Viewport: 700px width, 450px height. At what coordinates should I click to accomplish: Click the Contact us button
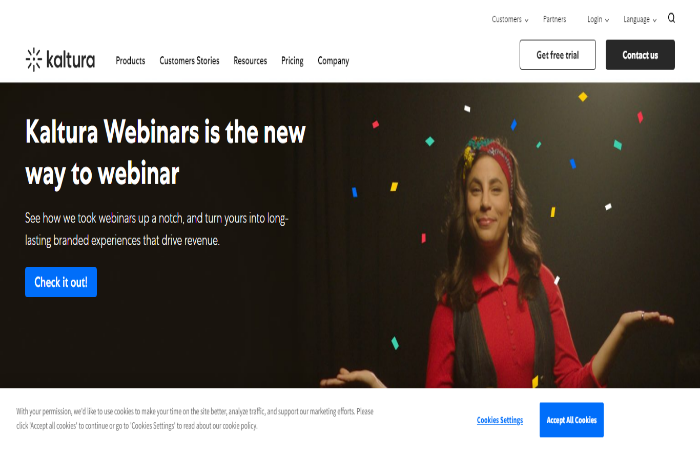coord(640,55)
